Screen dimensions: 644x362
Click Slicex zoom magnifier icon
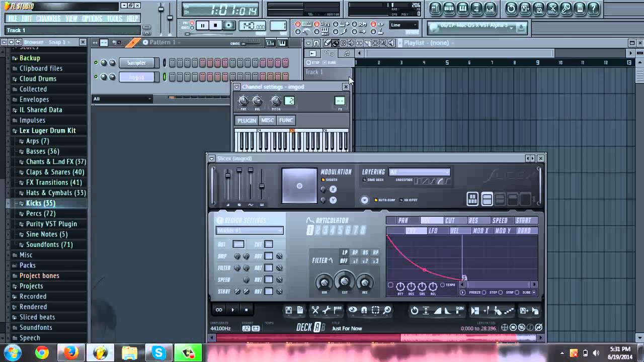(x=387, y=310)
